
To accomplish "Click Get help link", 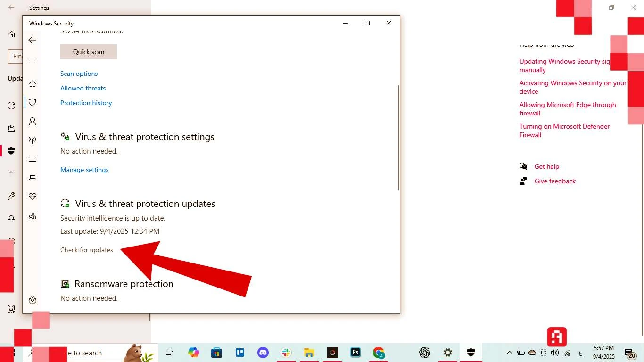I will (547, 166).
